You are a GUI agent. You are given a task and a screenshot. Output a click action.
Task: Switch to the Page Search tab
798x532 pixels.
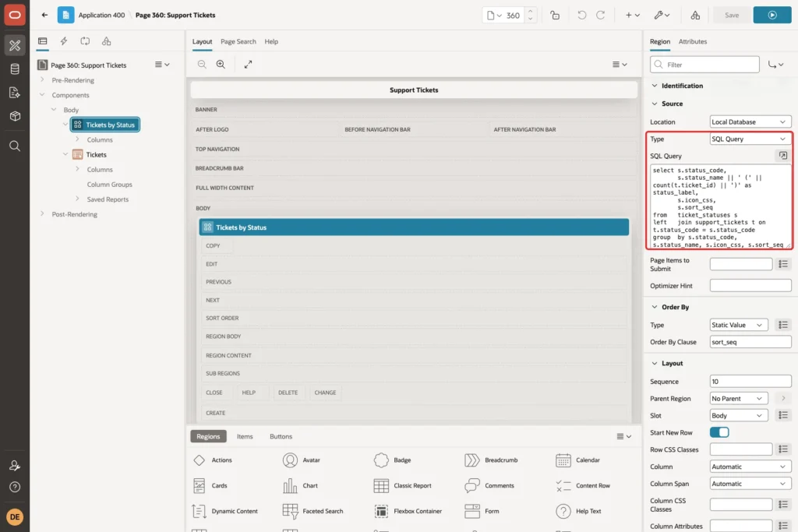(238, 42)
